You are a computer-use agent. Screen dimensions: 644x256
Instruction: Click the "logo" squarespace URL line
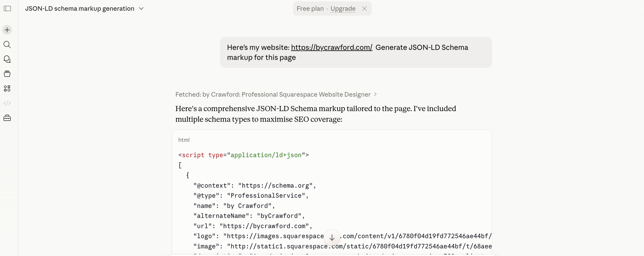click(x=342, y=236)
